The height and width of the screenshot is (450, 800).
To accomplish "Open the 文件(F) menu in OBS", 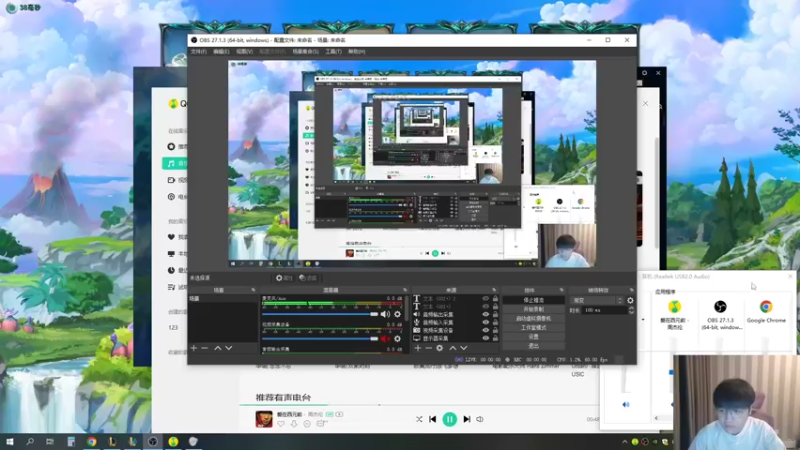I will coord(198,52).
